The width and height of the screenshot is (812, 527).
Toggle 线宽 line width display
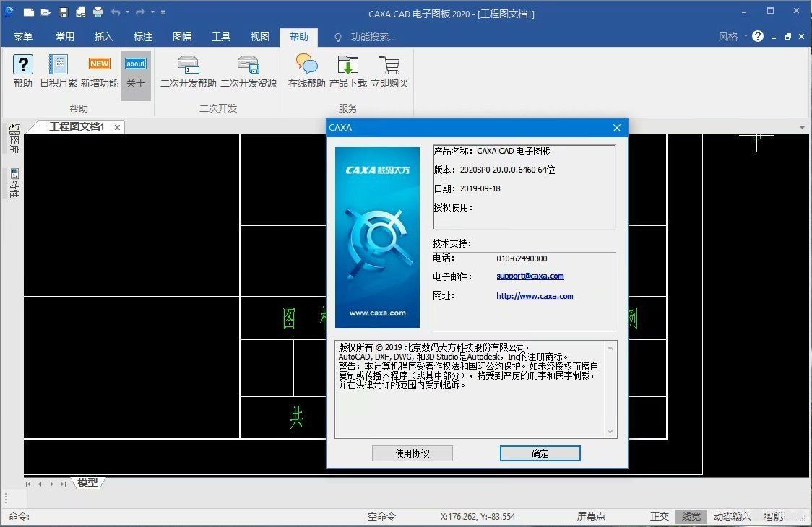click(x=691, y=516)
